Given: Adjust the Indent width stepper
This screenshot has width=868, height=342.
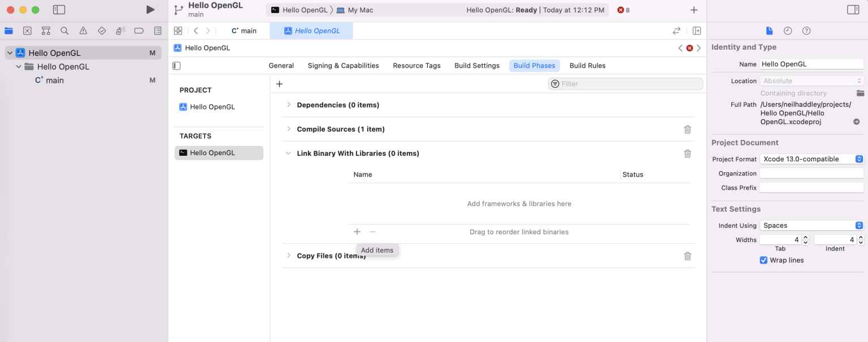Looking at the screenshot, I should (x=861, y=240).
